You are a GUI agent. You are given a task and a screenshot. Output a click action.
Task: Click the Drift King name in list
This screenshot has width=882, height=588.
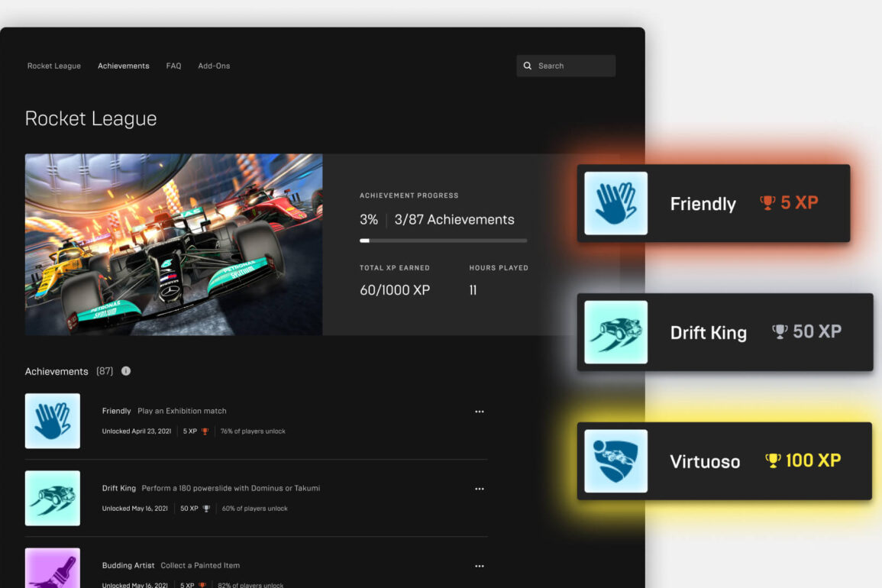coord(118,488)
